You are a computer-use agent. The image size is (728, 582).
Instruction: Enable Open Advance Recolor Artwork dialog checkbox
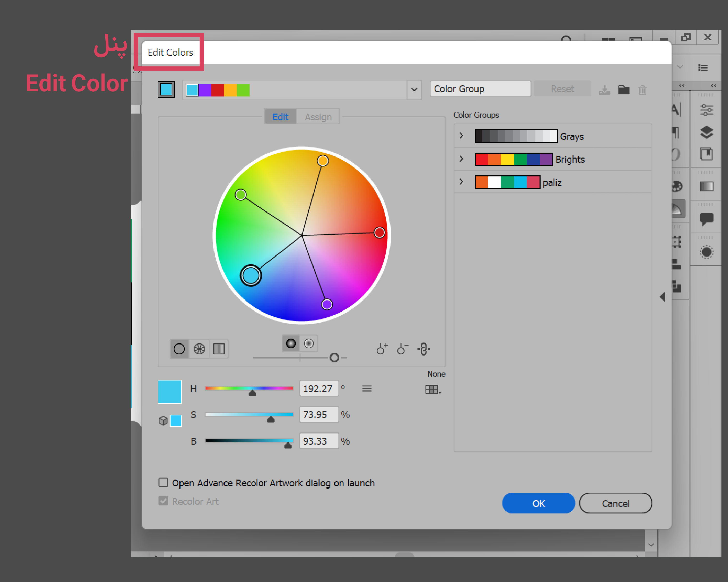click(163, 482)
